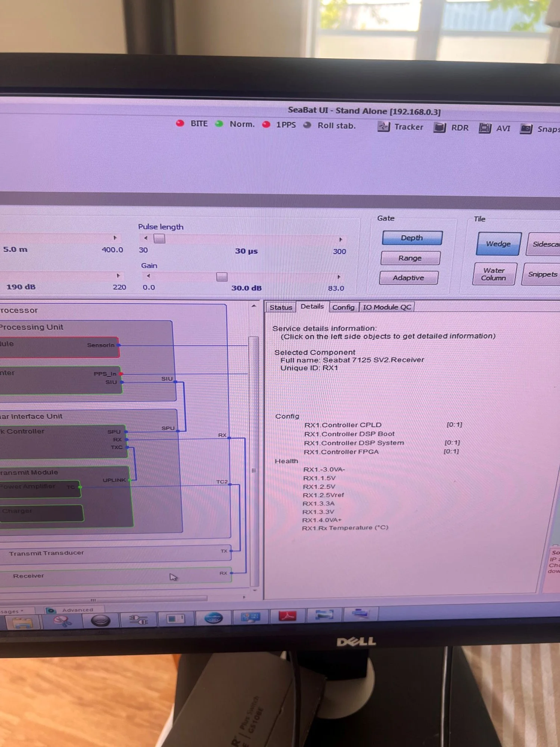Image resolution: width=560 pixels, height=747 pixels.
Task: Select the Transmit Module block
Action: coord(66,497)
